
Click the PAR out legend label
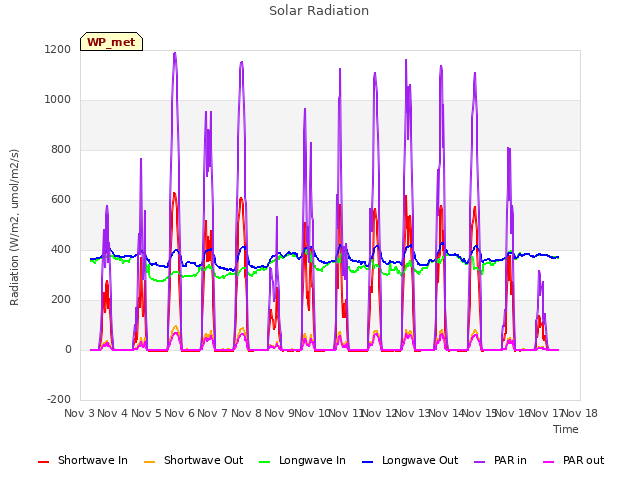(583, 460)
